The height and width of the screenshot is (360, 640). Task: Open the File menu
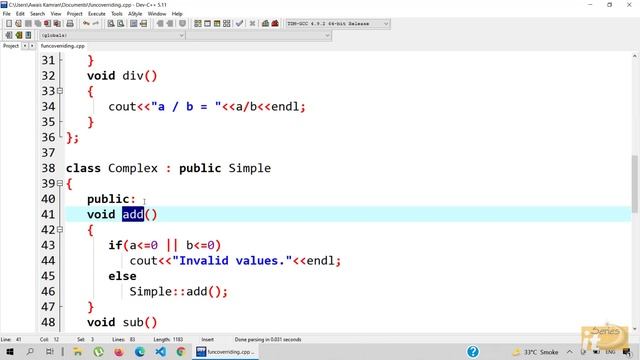click(x=7, y=13)
